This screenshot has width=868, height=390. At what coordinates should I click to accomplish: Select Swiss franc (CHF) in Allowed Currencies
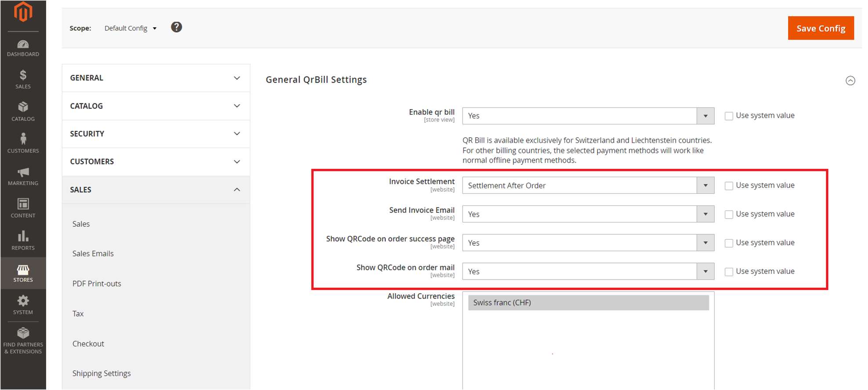(588, 303)
